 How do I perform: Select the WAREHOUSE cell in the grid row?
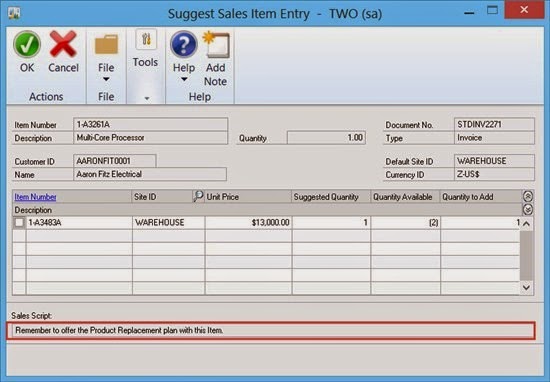click(x=168, y=223)
